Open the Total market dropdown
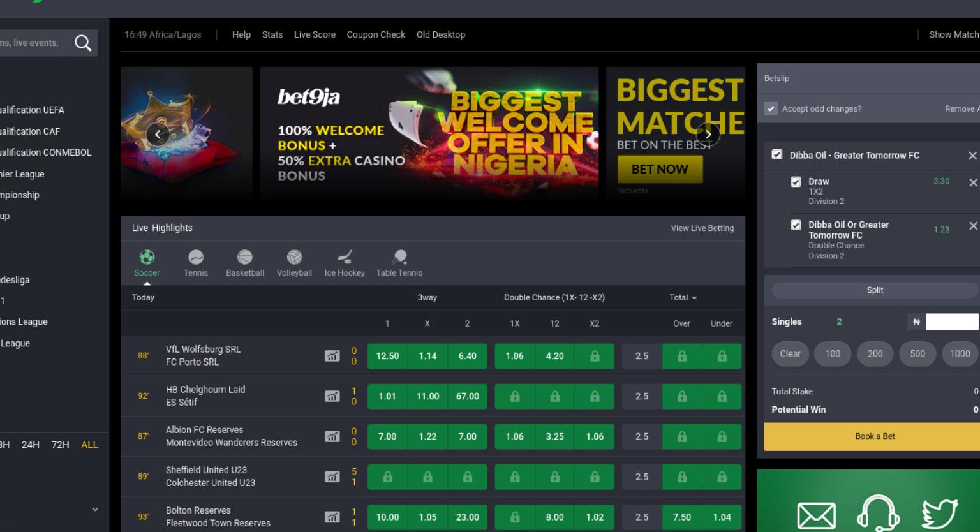This screenshot has height=532, width=980. (x=683, y=298)
